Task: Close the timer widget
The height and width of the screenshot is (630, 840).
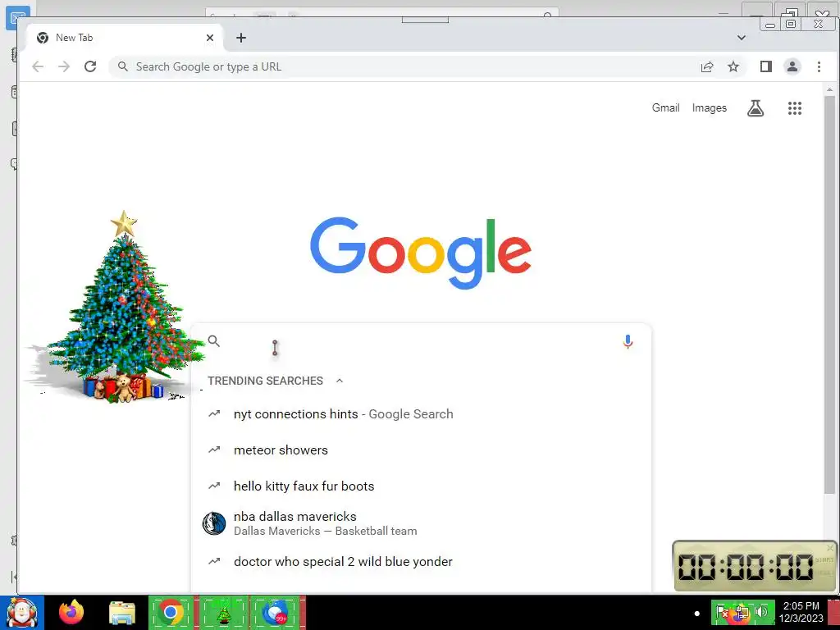Action: (x=830, y=547)
